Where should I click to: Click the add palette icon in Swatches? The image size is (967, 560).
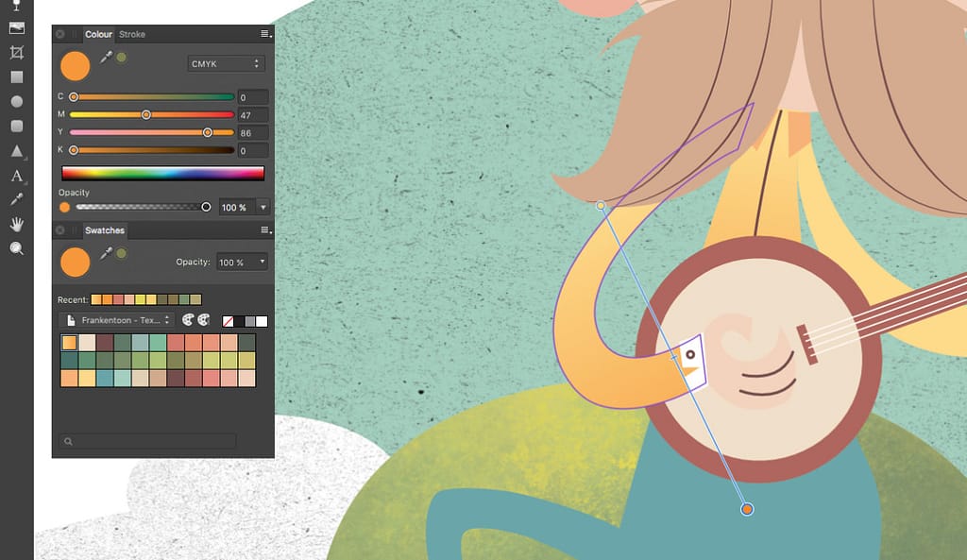[x=187, y=321]
